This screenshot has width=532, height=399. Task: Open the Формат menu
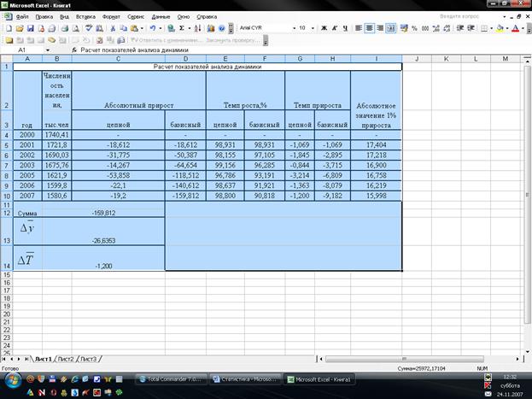click(x=111, y=16)
